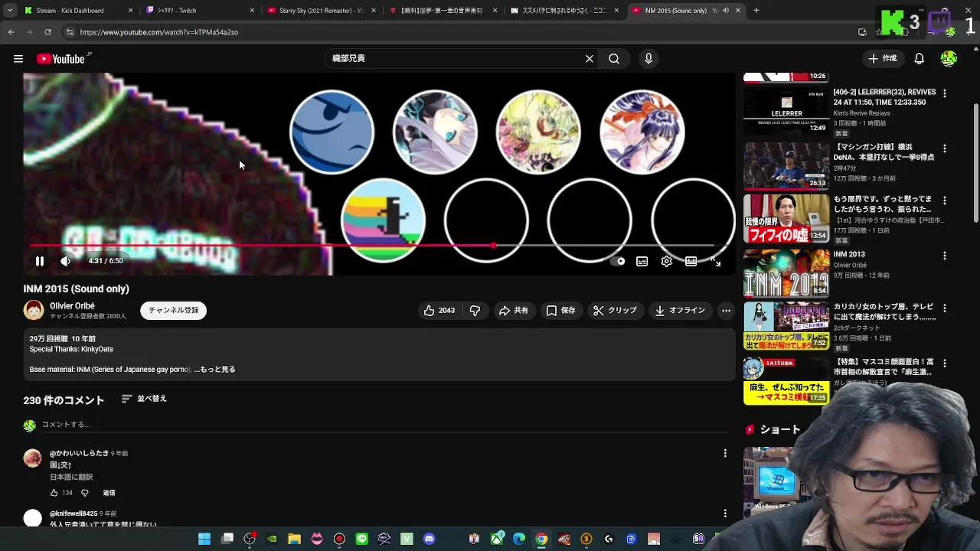
Task: Focus the YouTube URL address bar
Action: (x=459, y=32)
